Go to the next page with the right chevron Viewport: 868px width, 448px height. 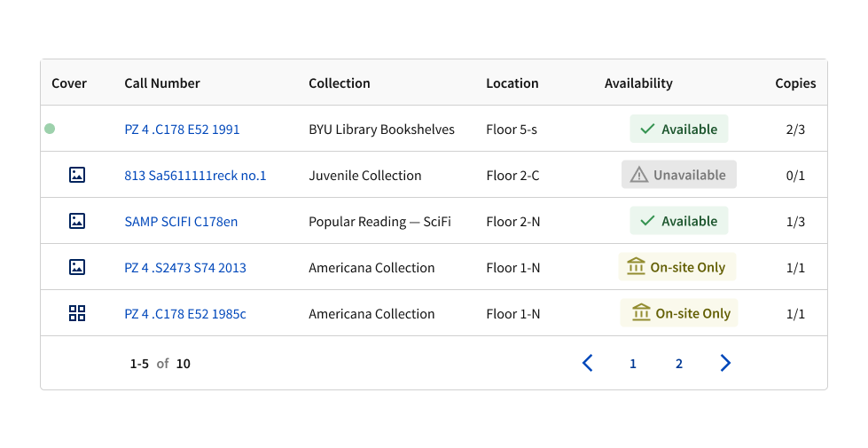[x=725, y=363]
